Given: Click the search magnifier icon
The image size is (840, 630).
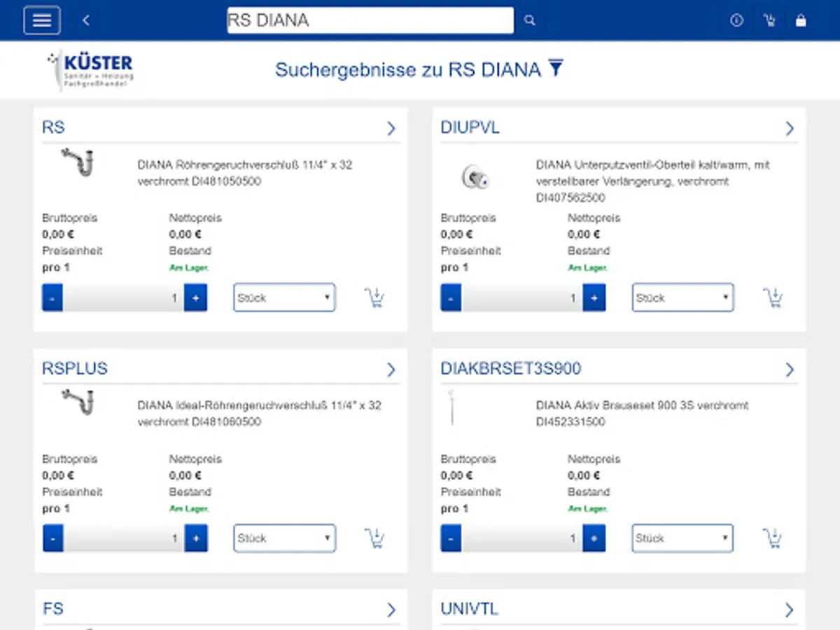Looking at the screenshot, I should [x=530, y=20].
